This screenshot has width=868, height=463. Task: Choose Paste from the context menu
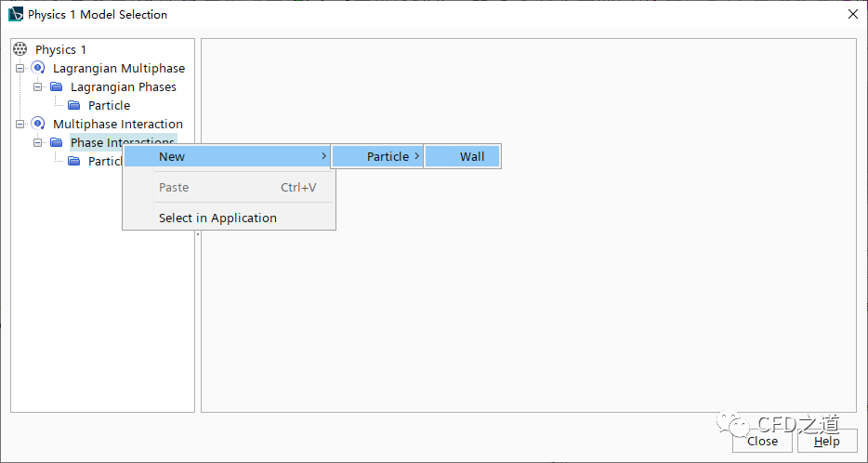coord(229,187)
